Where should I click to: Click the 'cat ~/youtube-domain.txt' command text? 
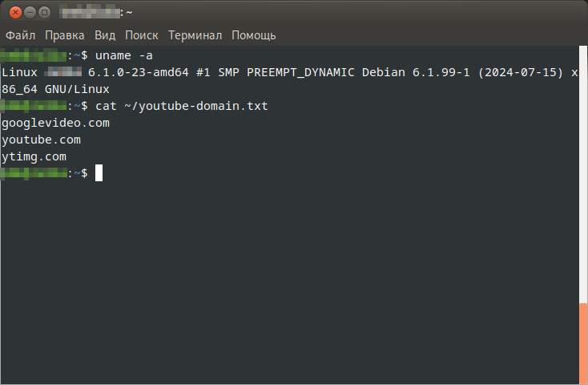[182, 106]
